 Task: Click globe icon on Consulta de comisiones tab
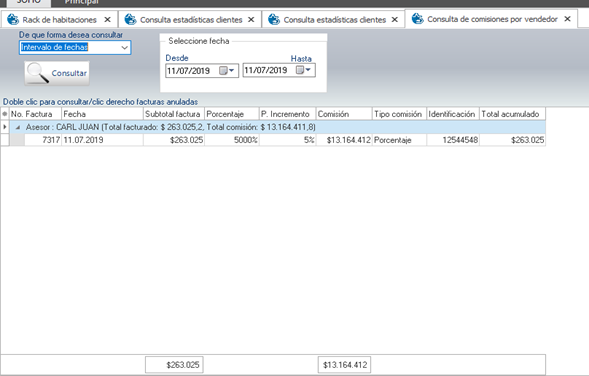pos(417,18)
